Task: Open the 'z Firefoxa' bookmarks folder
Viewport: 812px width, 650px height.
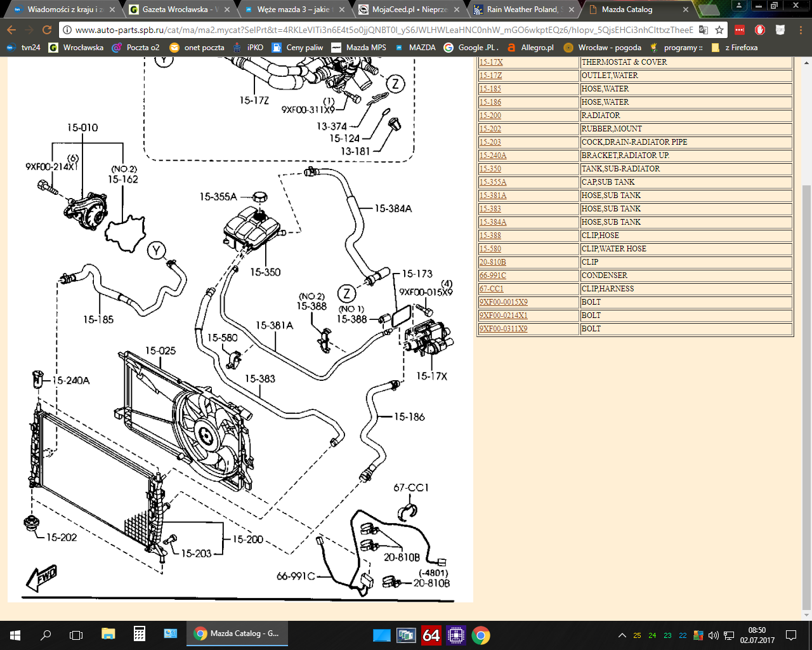Action: (735, 48)
